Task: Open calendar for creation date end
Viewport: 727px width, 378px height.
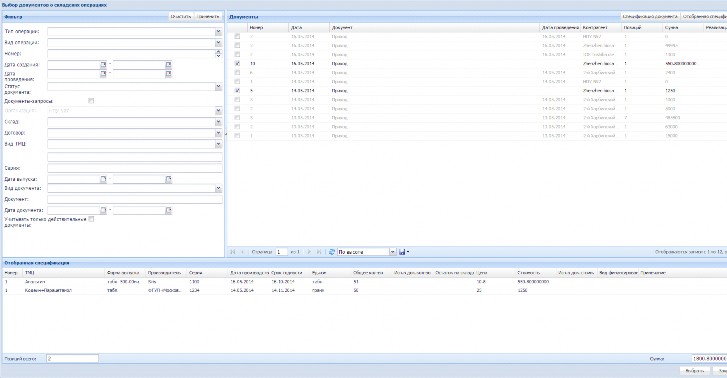Action: 168,64
